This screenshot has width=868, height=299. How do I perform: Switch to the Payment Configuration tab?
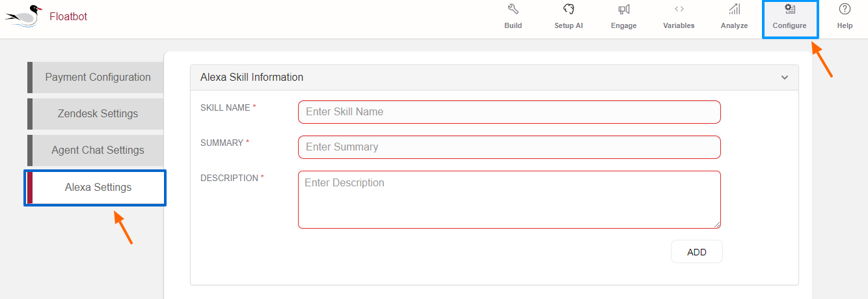(98, 78)
